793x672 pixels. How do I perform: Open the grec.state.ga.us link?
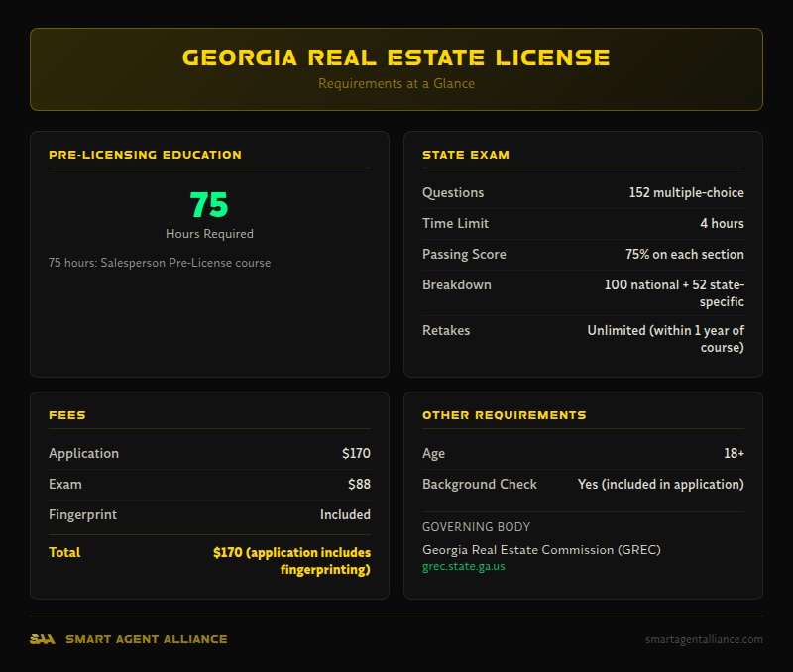click(x=464, y=566)
